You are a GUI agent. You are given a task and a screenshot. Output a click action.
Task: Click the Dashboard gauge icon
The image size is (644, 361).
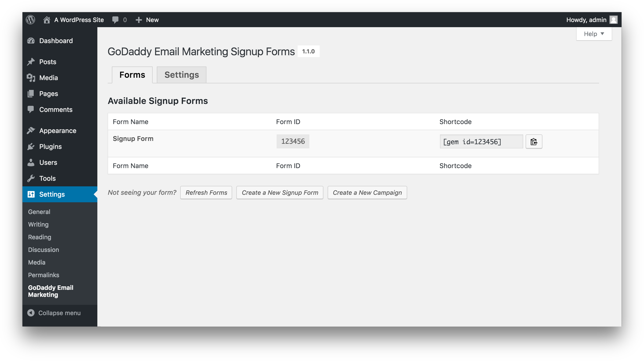(31, 41)
